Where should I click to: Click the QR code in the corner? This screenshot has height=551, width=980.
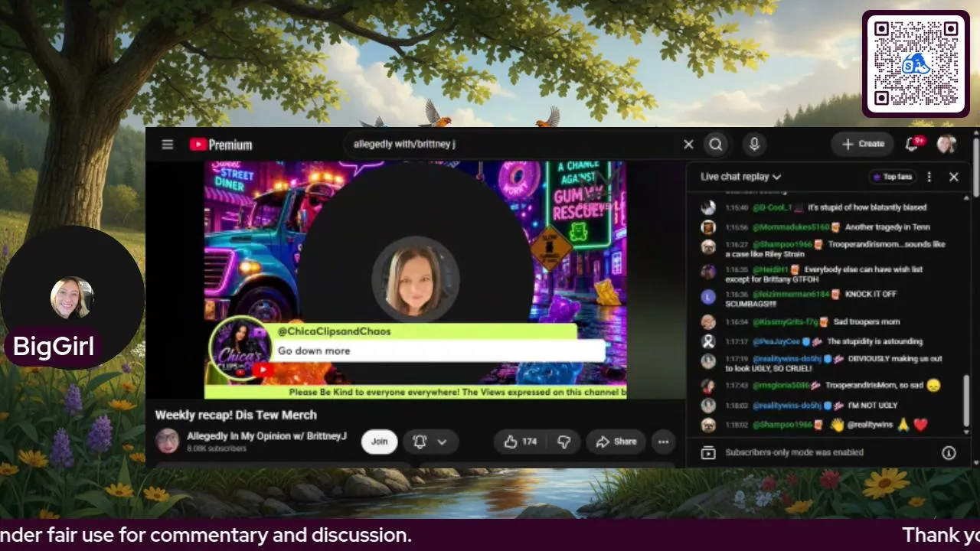916,64
